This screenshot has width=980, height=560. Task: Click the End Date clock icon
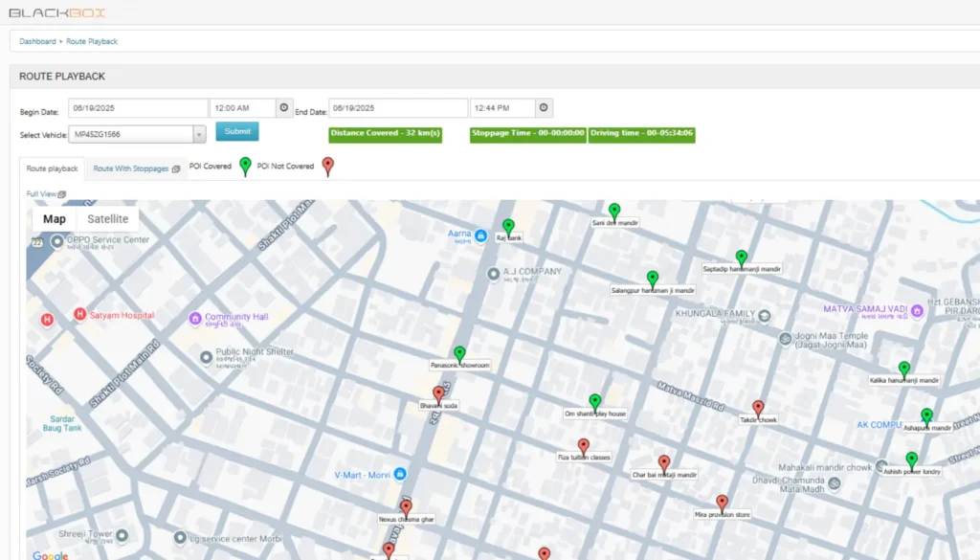tap(543, 108)
